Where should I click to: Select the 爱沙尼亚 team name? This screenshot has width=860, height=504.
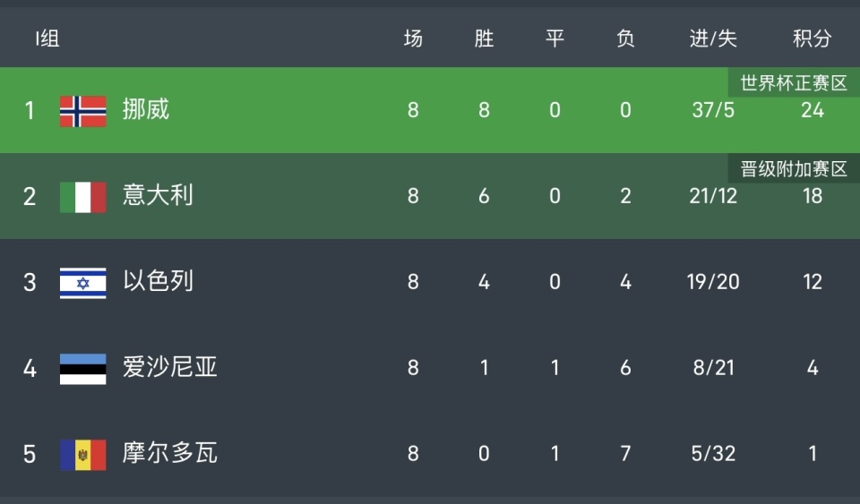point(170,368)
